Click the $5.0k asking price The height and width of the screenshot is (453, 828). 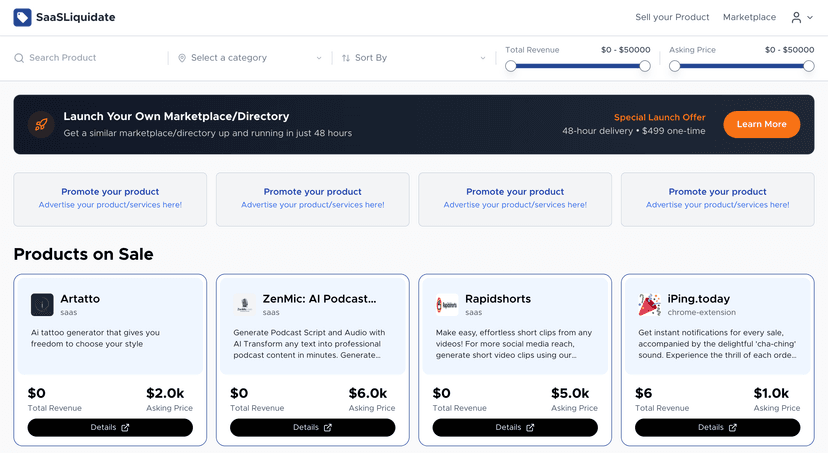pos(570,393)
